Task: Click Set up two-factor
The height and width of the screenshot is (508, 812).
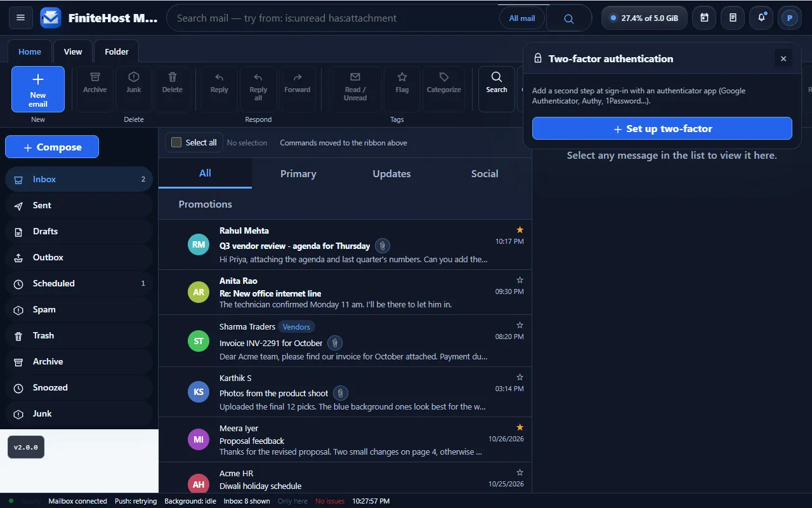Action: coord(662,128)
